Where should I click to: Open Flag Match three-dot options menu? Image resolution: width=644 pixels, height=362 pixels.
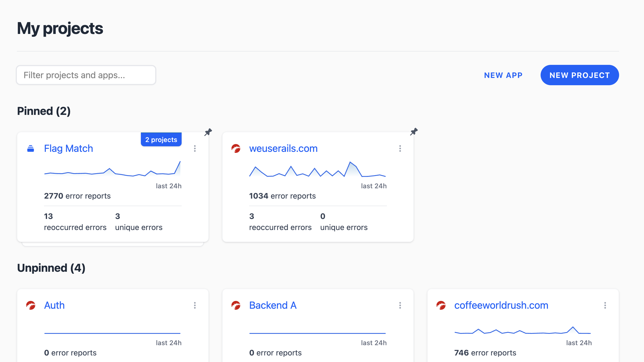point(195,149)
